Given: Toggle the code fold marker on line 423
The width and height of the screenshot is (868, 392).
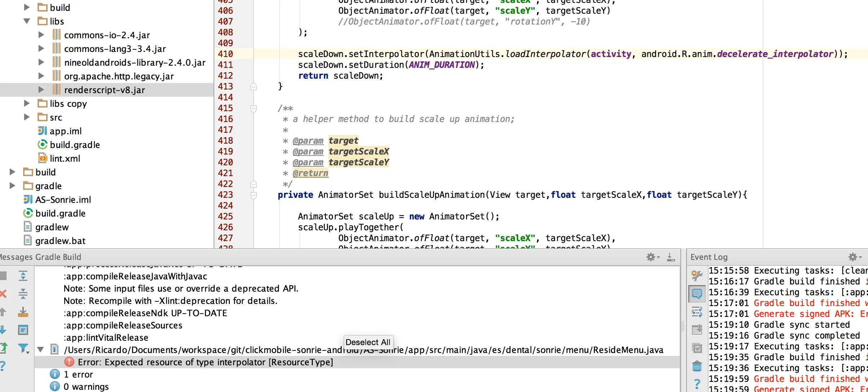Looking at the screenshot, I should (254, 195).
